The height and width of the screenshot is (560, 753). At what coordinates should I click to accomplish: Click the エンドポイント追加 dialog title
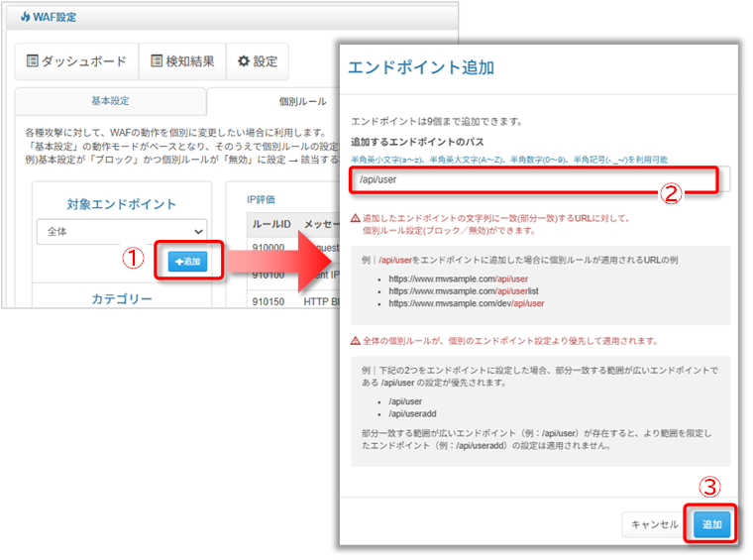click(421, 67)
